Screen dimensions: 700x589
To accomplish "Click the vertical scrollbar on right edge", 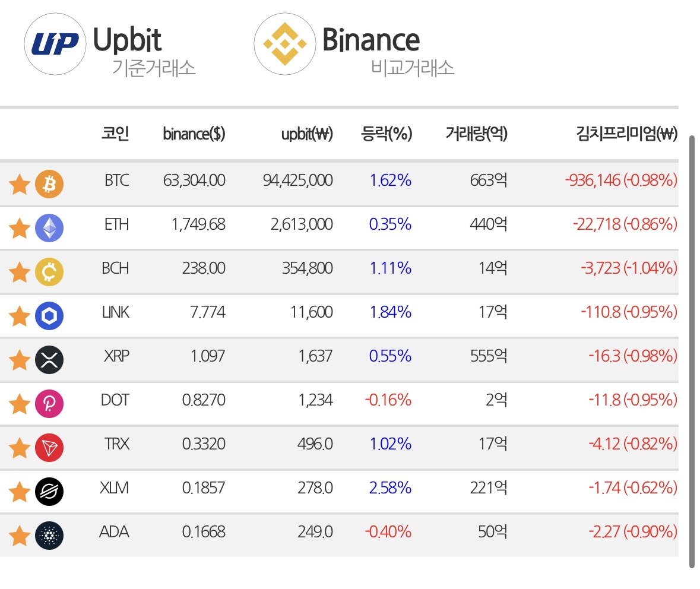I will point(692,351).
